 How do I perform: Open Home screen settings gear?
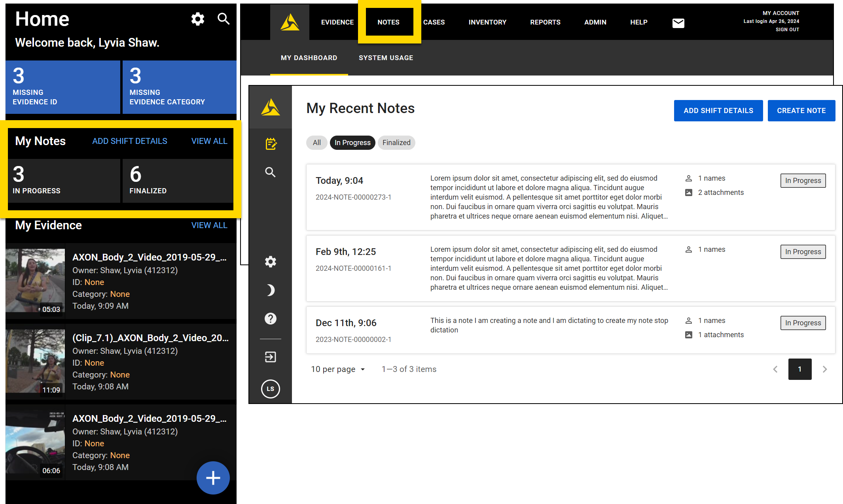[198, 19]
